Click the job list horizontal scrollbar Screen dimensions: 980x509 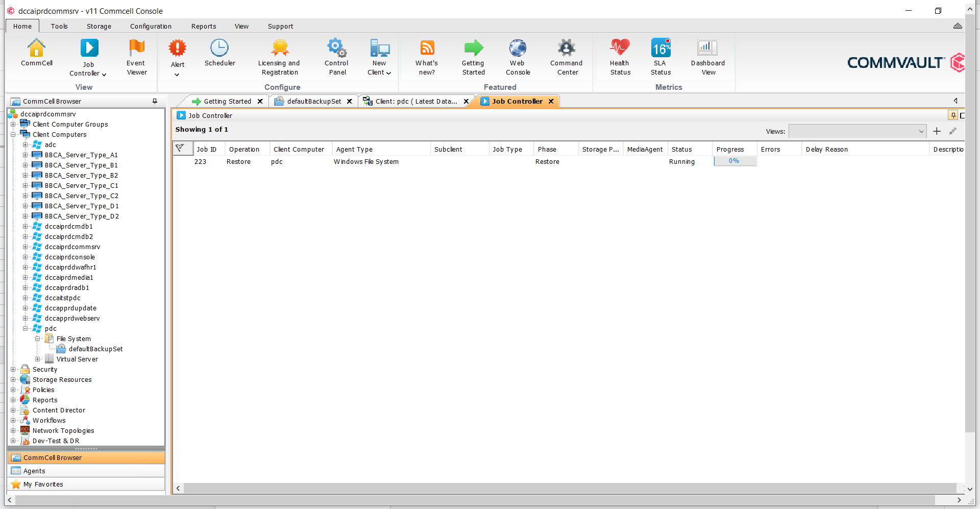click(x=570, y=488)
